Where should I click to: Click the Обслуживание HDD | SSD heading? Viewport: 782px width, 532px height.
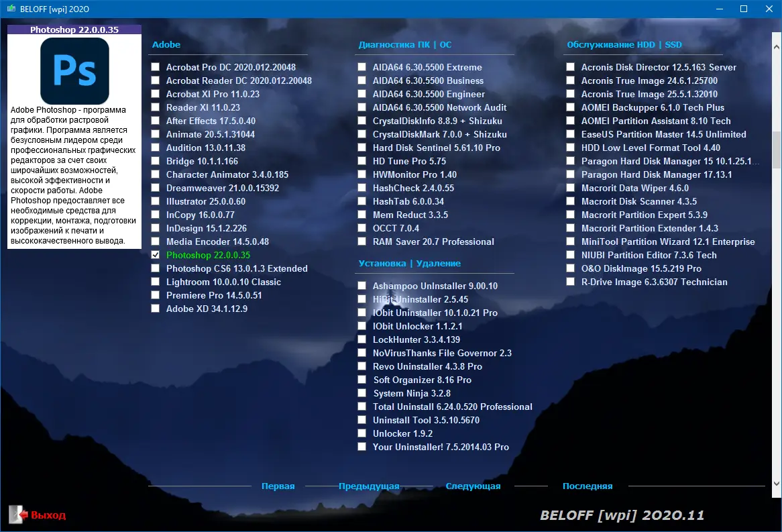point(624,44)
